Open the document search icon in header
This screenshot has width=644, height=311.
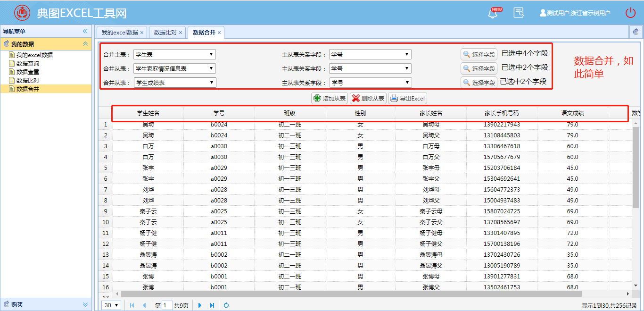pyautogui.click(x=519, y=13)
